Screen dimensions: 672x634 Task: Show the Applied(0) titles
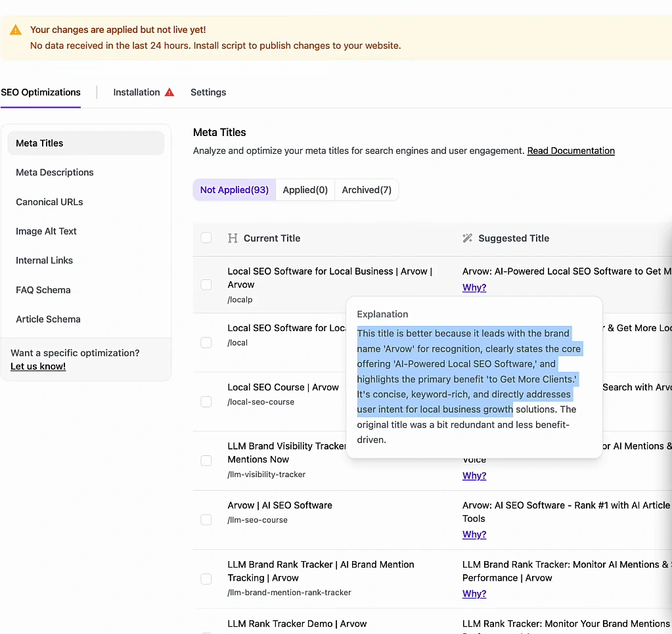305,190
